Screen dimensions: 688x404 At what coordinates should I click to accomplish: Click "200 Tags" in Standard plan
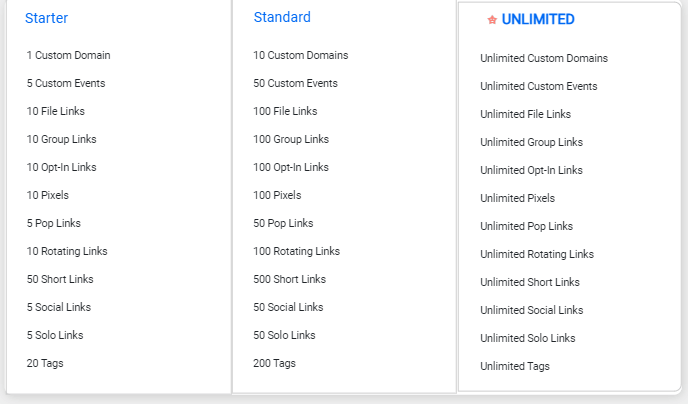[274, 363]
